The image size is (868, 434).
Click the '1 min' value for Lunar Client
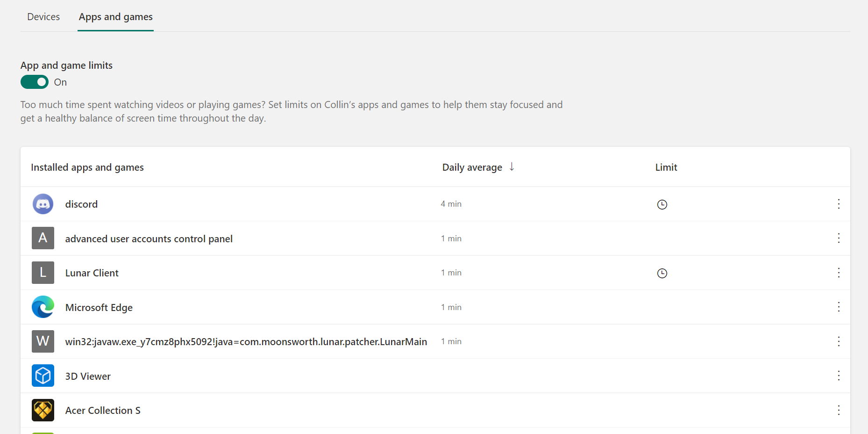[451, 273]
